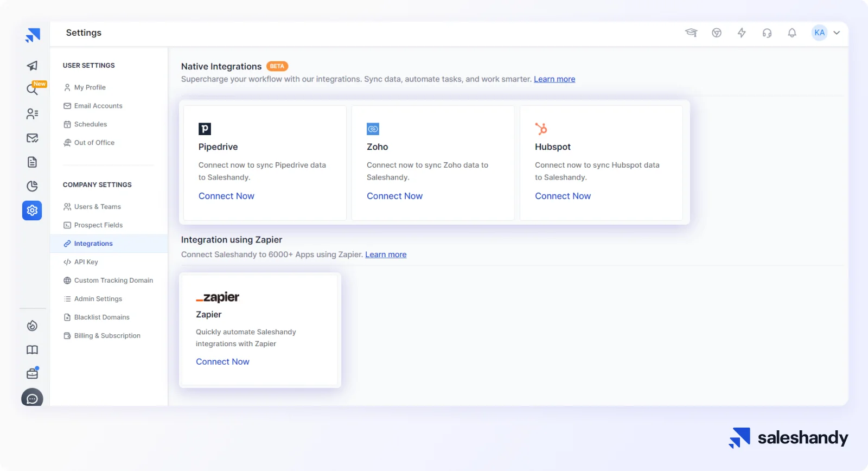Click the Zapier logo
The height and width of the screenshot is (471, 868).
point(218,297)
